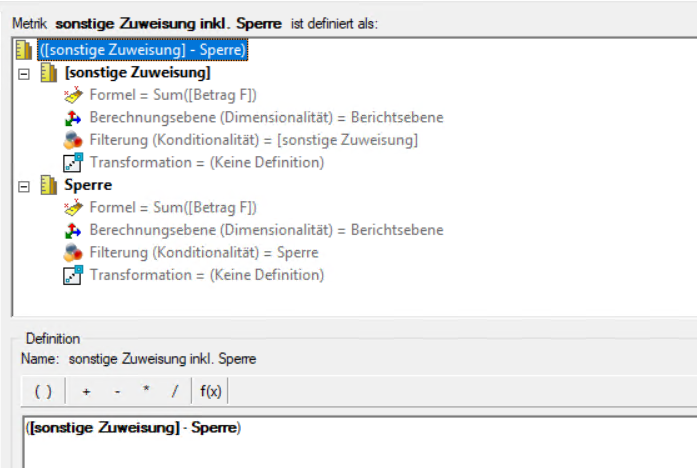Image resolution: width=697 pixels, height=468 pixels.
Task: Click the multiply operator button
Action: click(145, 391)
